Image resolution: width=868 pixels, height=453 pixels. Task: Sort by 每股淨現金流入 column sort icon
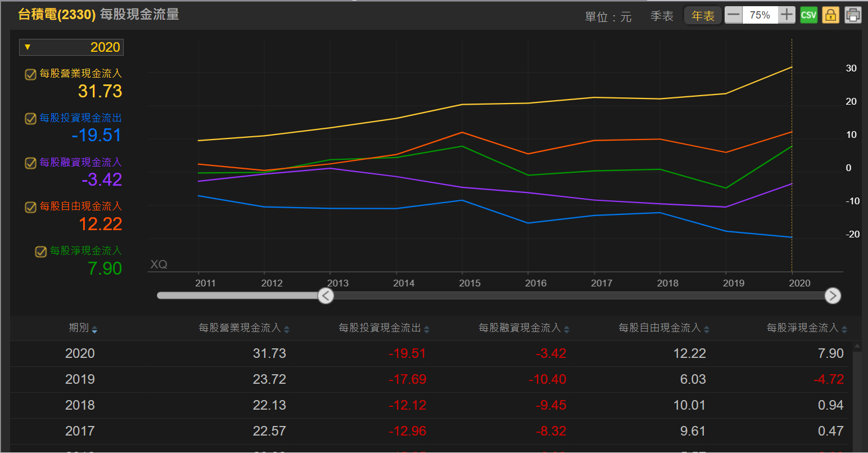[x=844, y=330]
